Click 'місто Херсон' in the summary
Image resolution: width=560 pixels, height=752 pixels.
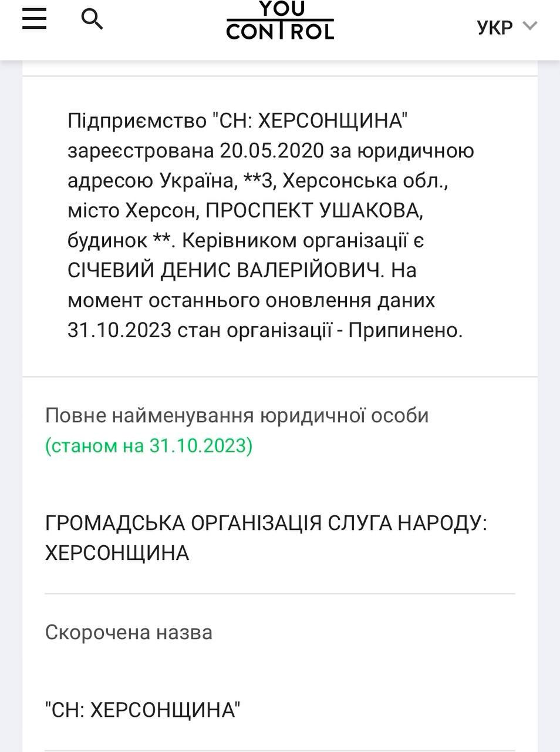[133, 210]
